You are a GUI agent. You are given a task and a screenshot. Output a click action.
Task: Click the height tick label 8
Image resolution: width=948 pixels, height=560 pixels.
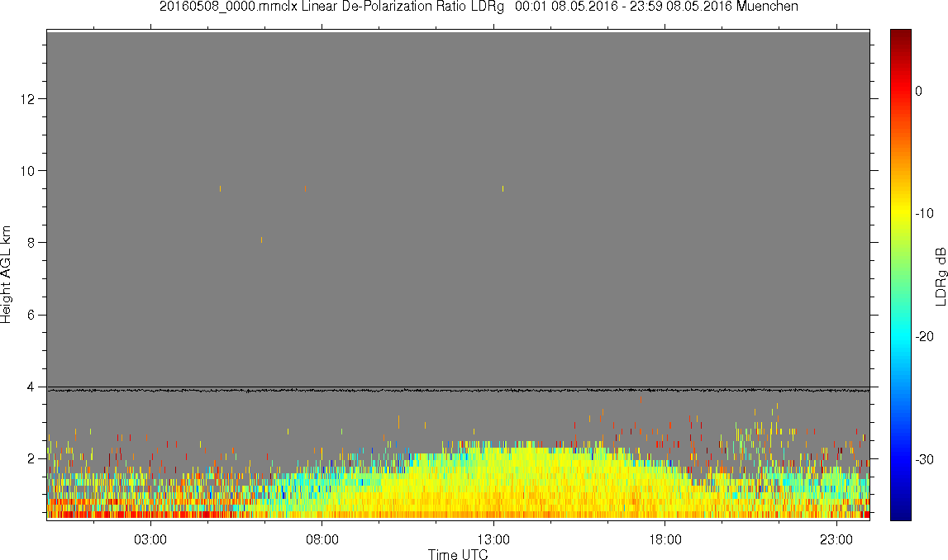(x=31, y=242)
